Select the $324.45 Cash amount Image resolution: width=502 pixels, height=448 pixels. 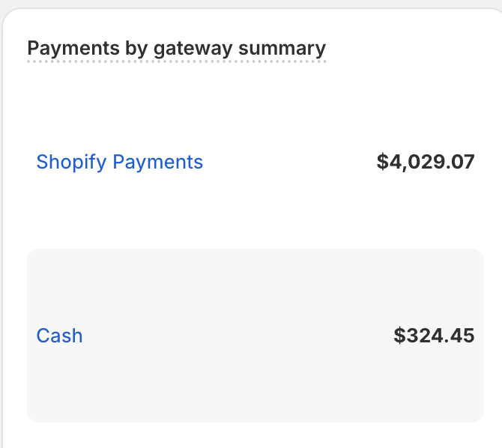[434, 336]
